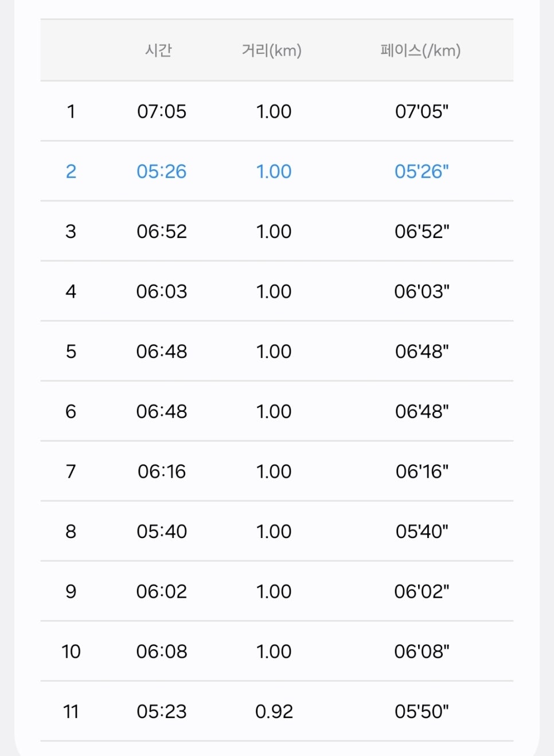554x756 pixels.
Task: Select lap 1 pace 07'05"
Action: pos(422,111)
